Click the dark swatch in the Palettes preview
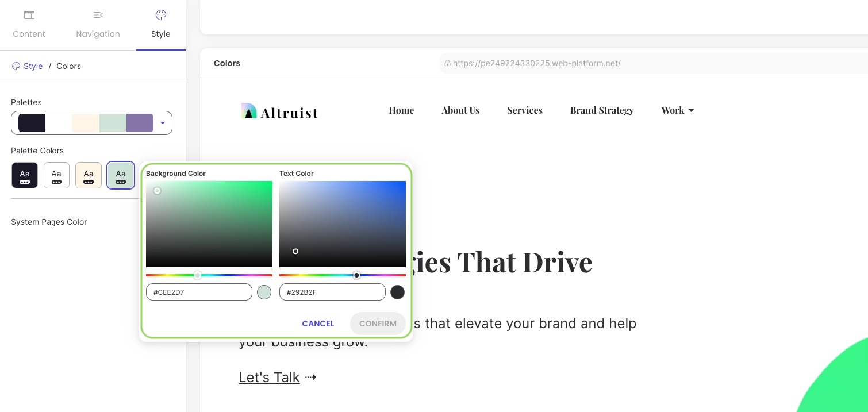Viewport: 868px width, 412px height. [32, 123]
